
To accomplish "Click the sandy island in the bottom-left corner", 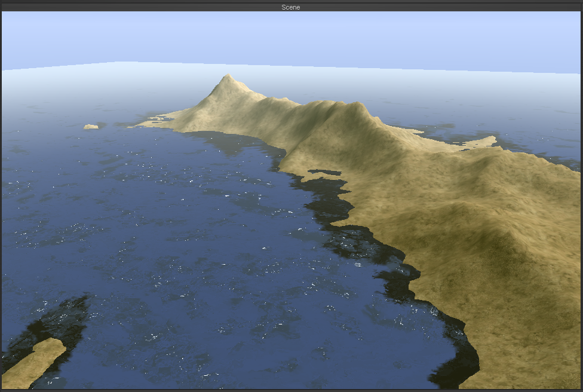I will [33, 363].
